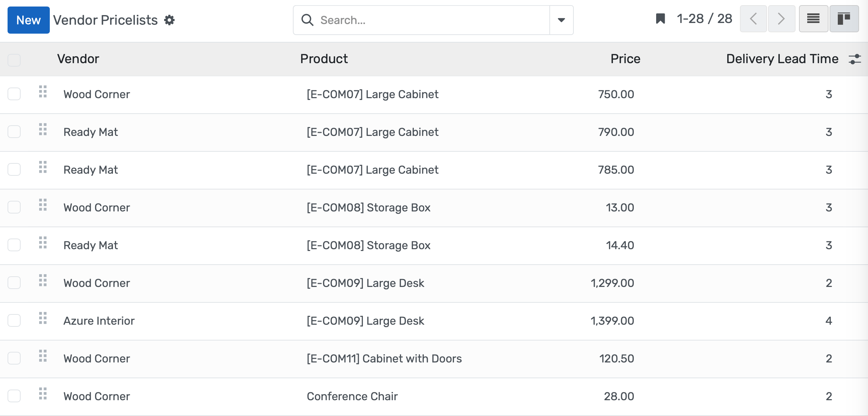Go to next page with right chevron
868x416 pixels.
tap(781, 19)
